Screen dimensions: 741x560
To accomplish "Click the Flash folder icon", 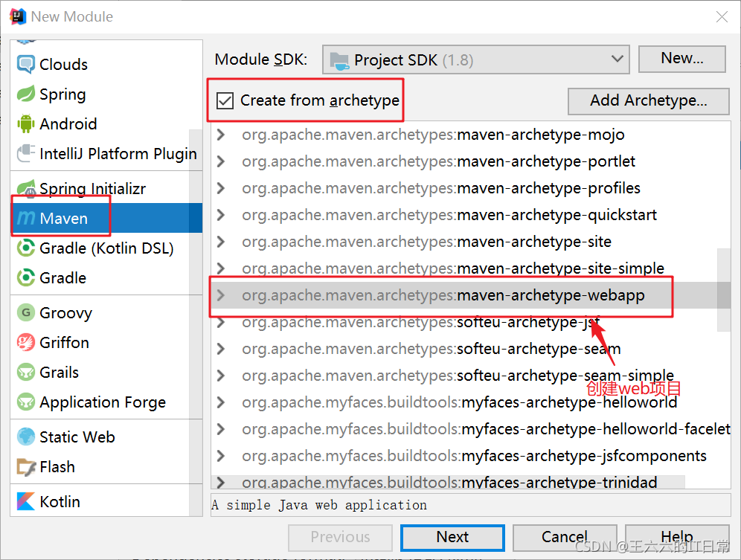I will 25,467.
